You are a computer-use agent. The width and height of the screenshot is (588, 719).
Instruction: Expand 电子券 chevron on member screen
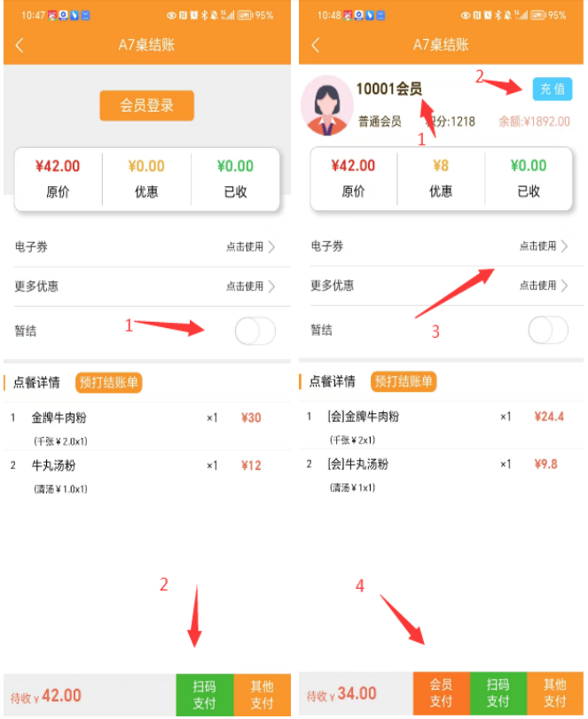pos(564,246)
